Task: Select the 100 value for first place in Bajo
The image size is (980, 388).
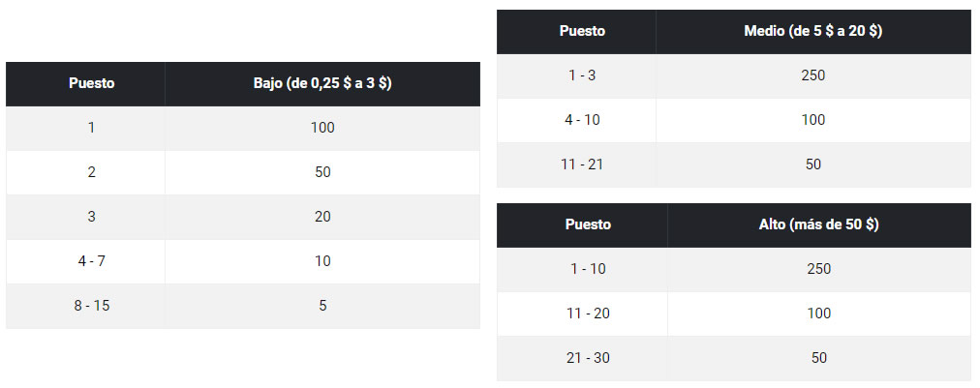Action: pyautogui.click(x=322, y=128)
